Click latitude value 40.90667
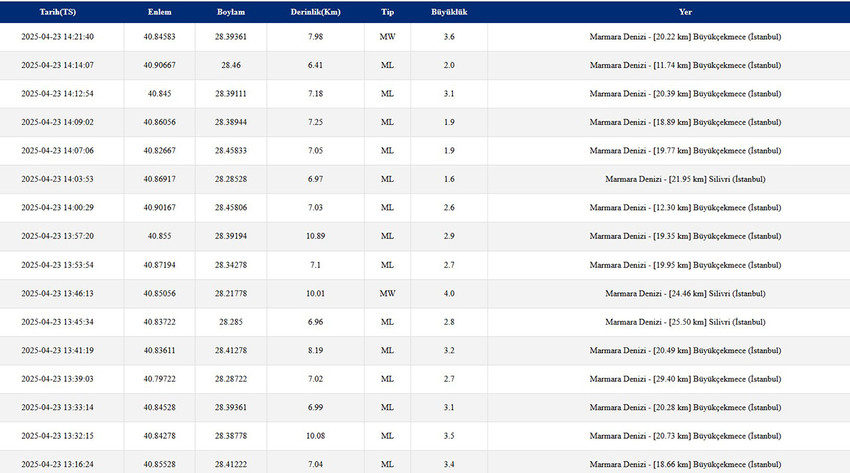Image resolution: width=850 pixels, height=473 pixels. tap(159, 65)
